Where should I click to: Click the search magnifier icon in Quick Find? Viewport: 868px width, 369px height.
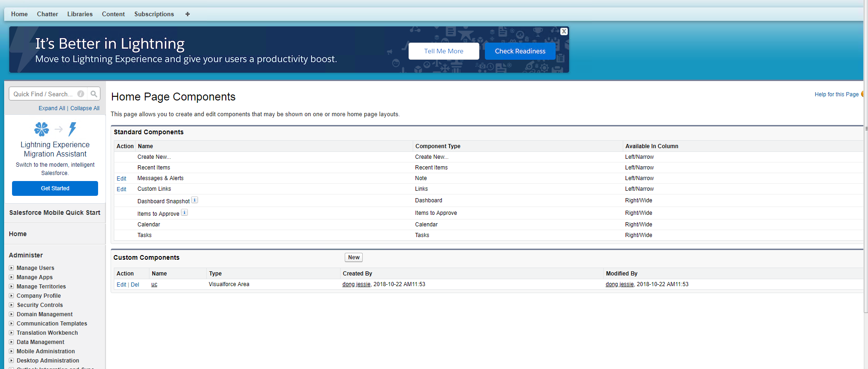(x=94, y=94)
